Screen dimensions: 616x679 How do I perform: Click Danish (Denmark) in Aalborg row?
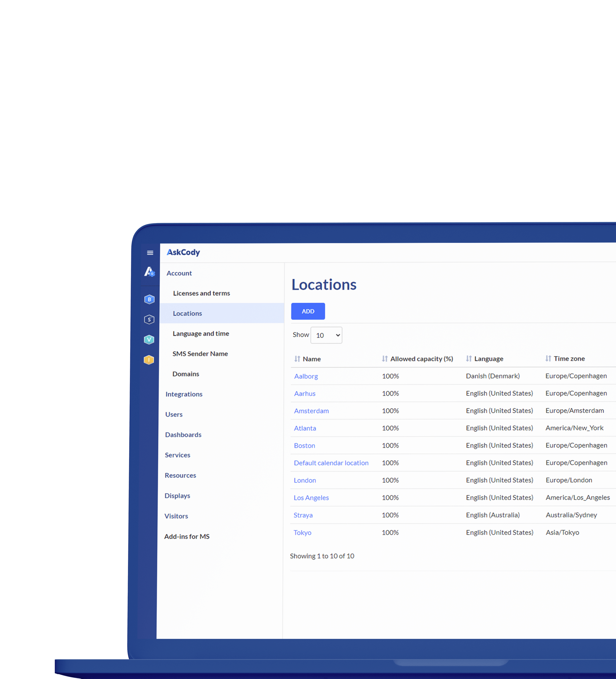[x=493, y=376]
